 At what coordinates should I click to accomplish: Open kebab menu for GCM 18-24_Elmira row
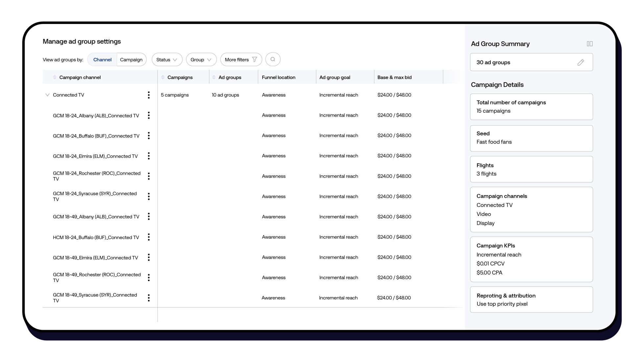tap(149, 156)
